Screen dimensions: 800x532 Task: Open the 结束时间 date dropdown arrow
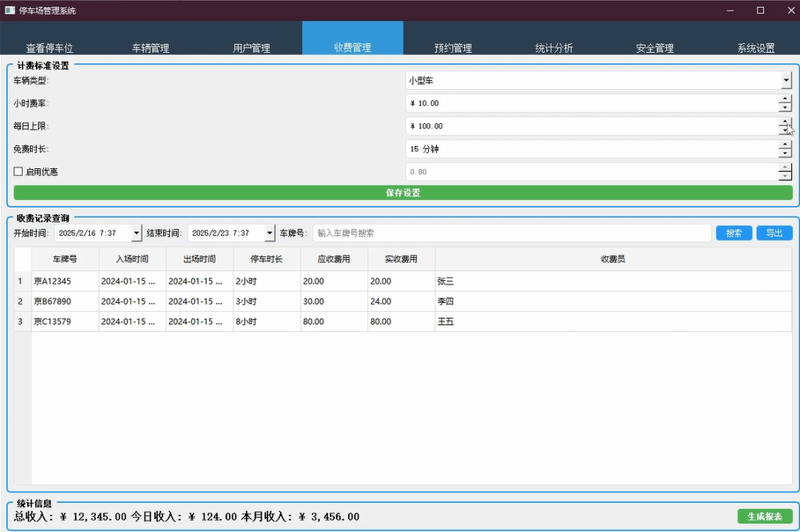click(x=270, y=233)
